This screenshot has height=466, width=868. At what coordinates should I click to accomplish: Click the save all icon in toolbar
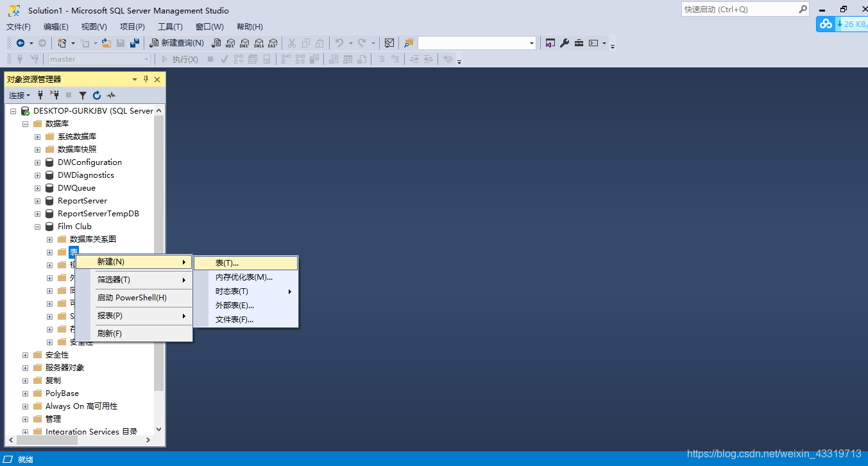[134, 43]
